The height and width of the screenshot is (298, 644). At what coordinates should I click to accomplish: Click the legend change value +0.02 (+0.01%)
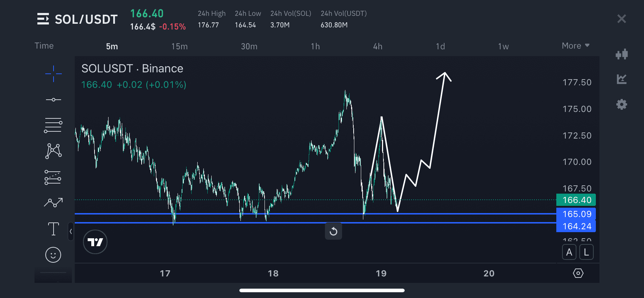[152, 85]
